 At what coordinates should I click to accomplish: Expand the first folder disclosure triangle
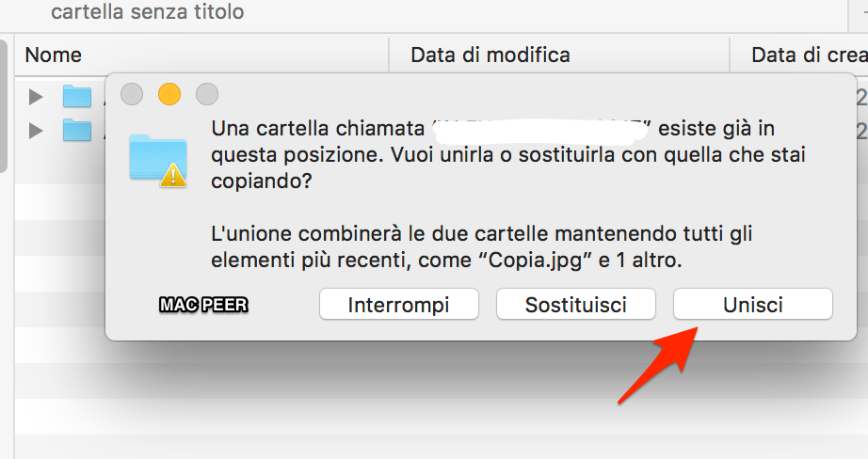click(36, 97)
